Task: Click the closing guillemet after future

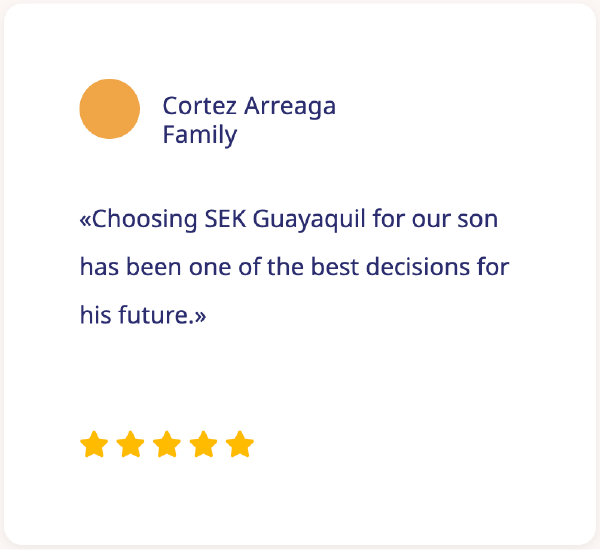Action: (200, 316)
